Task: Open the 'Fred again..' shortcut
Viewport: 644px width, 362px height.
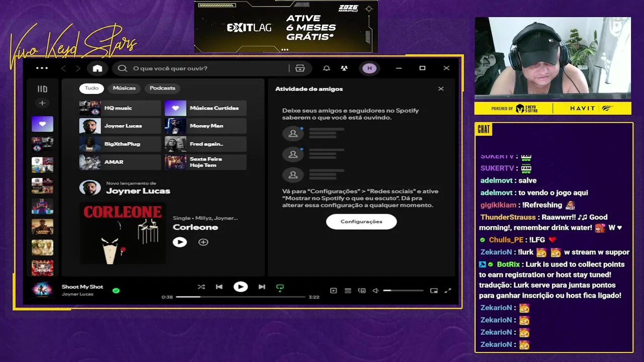Action: [205, 144]
